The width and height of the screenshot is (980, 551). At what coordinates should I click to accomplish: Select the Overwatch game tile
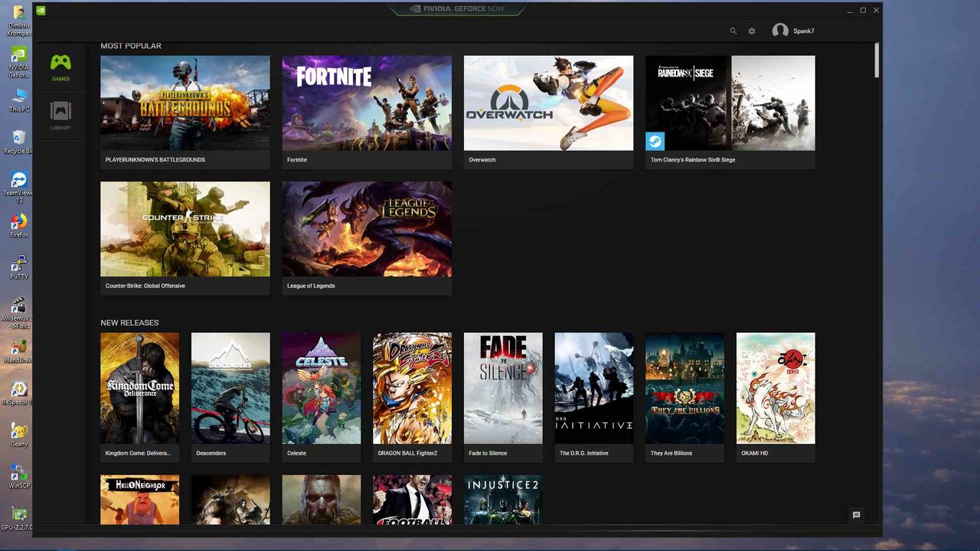pyautogui.click(x=548, y=112)
